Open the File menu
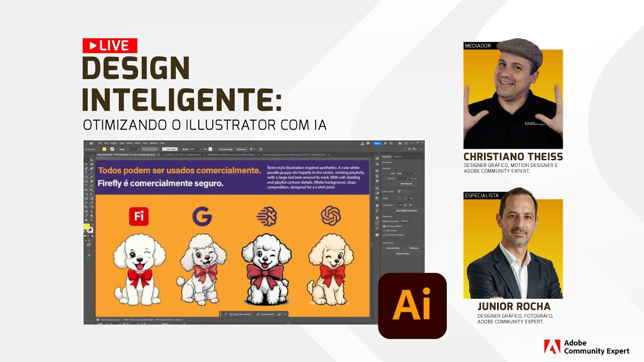The width and height of the screenshot is (644, 362). (100, 143)
